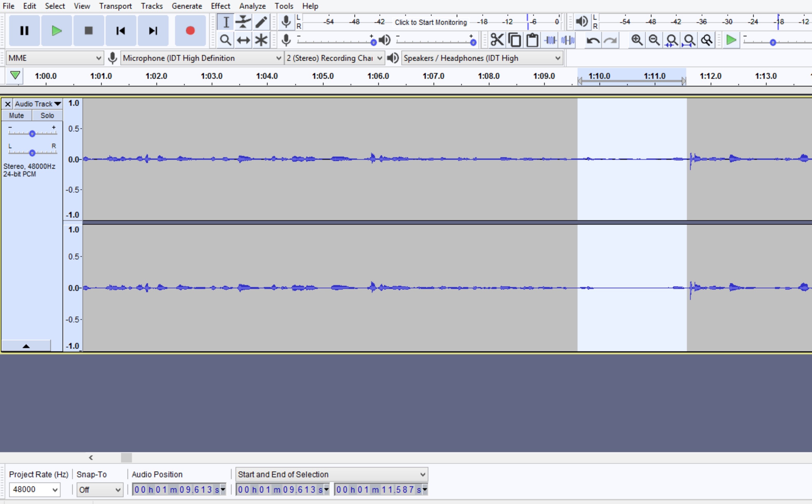Viewport: 812px width, 504px height.
Task: Mute the Audio Track
Action: point(16,115)
